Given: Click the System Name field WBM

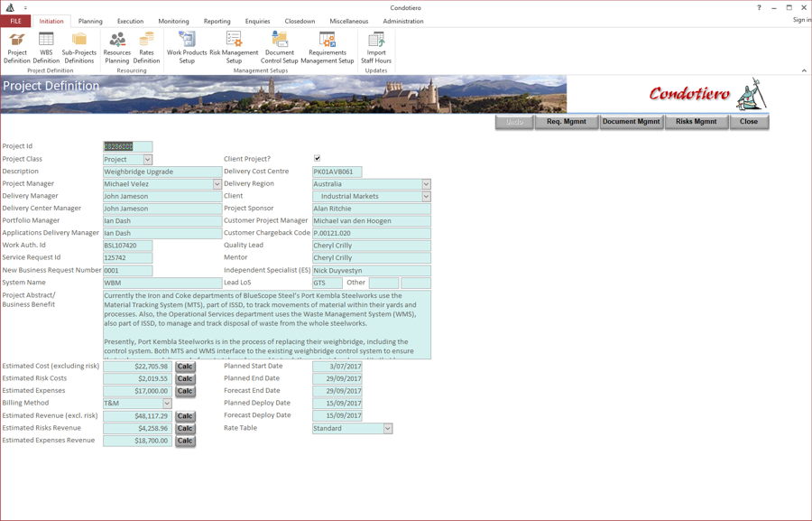Looking at the screenshot, I should 162,283.
